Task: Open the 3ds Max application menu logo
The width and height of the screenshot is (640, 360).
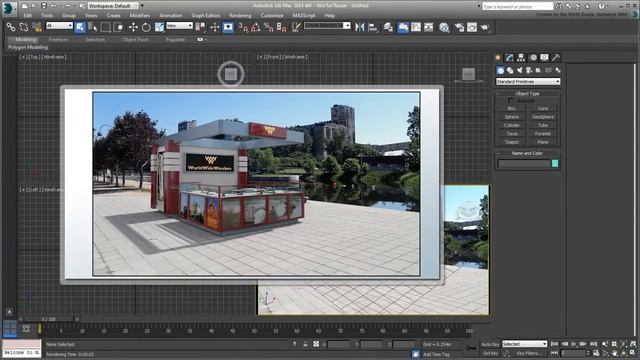Action: (8, 8)
